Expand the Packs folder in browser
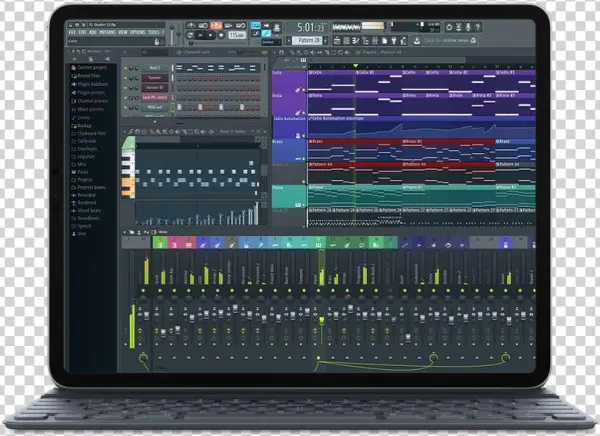This screenshot has width=600, height=436. (x=80, y=172)
